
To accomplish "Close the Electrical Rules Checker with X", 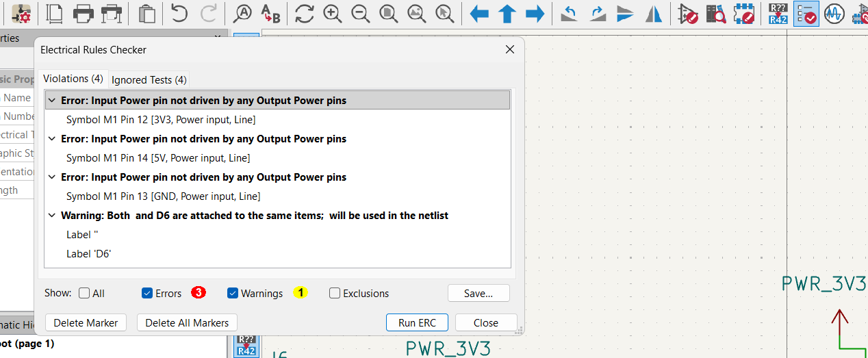I will tap(509, 49).
